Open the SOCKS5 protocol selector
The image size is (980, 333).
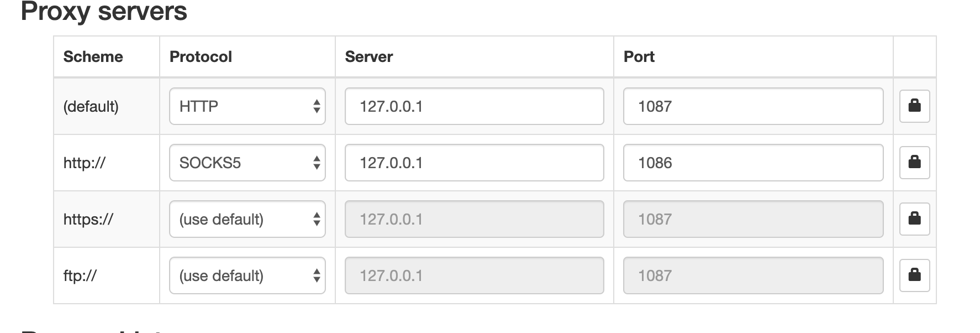[247, 163]
